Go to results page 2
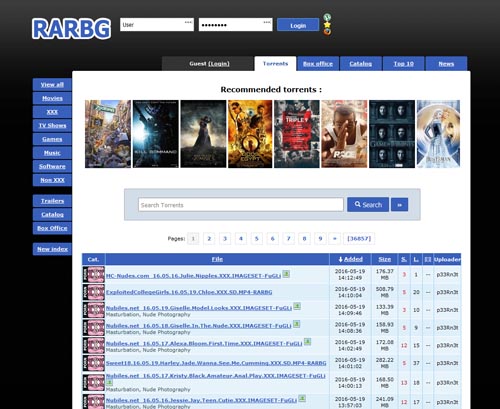 [209, 239]
